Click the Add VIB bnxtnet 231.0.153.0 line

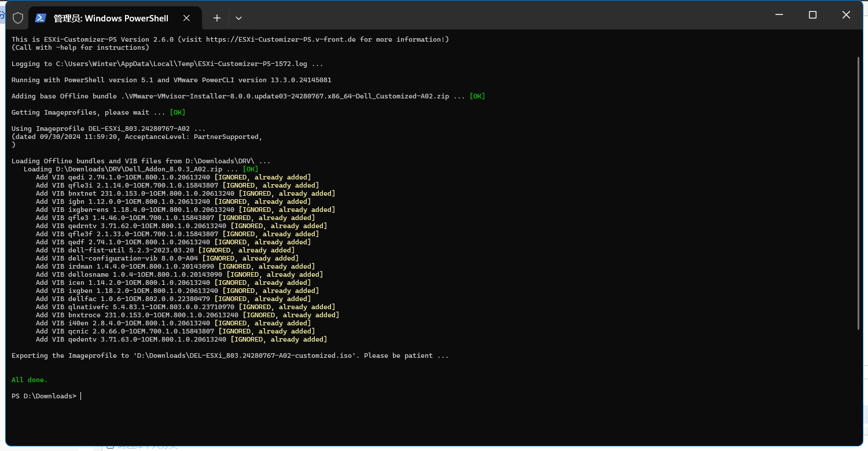[185, 193]
